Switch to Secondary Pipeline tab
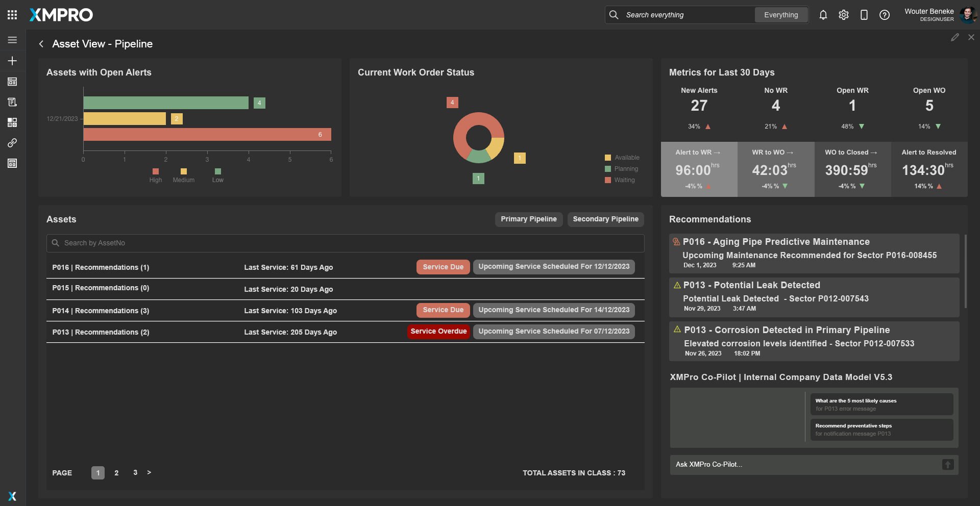The height and width of the screenshot is (506, 980). point(605,219)
